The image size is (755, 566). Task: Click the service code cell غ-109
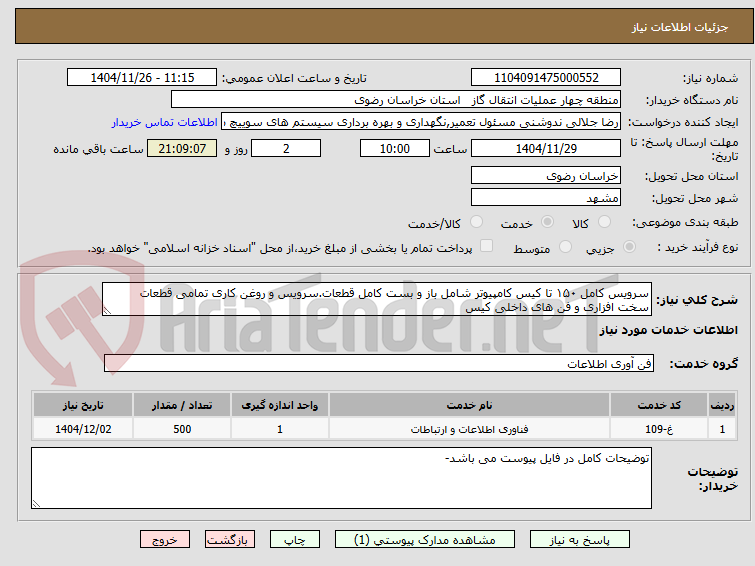658,429
